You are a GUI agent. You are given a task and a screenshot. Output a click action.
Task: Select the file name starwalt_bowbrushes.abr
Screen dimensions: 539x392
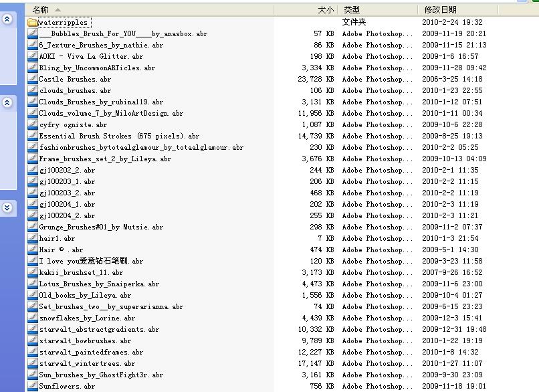coord(85,340)
